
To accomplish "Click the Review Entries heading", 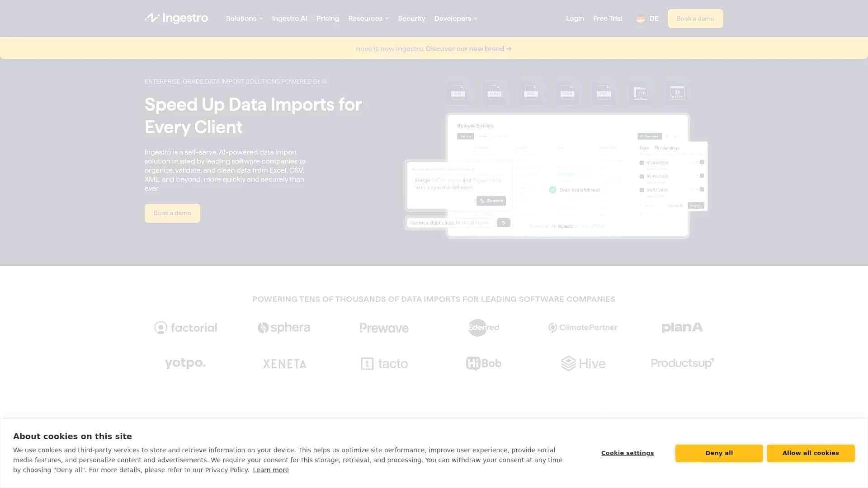I will [x=475, y=126].
